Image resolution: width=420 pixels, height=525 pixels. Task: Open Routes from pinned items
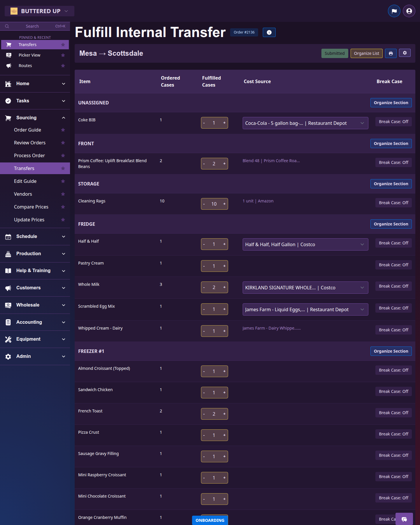[25, 66]
